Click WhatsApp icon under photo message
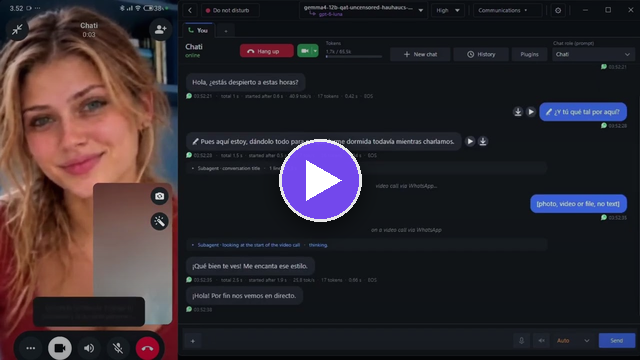 click(604, 218)
